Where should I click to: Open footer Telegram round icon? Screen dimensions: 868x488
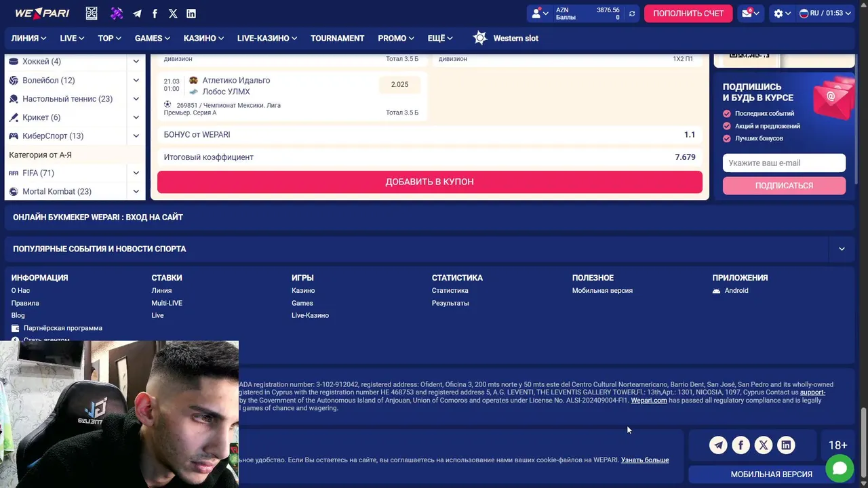[718, 445]
